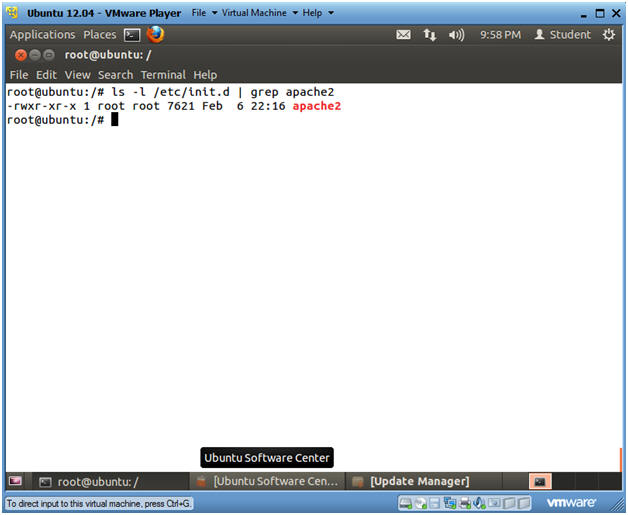Open the terminal window Help menu
The width and height of the screenshot is (628, 515).
[205, 75]
